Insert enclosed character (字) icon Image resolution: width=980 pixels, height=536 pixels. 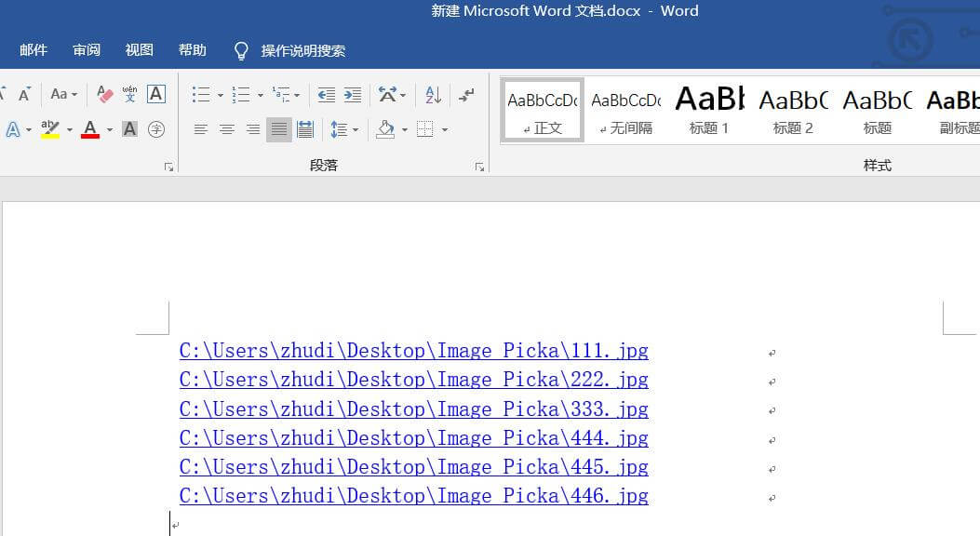[x=156, y=129]
